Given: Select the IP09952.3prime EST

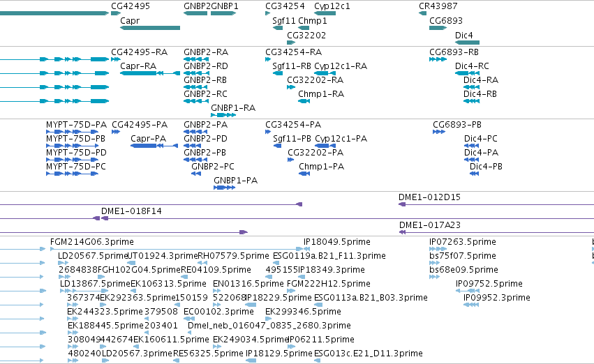Looking at the screenshot, I should tap(471, 305).
